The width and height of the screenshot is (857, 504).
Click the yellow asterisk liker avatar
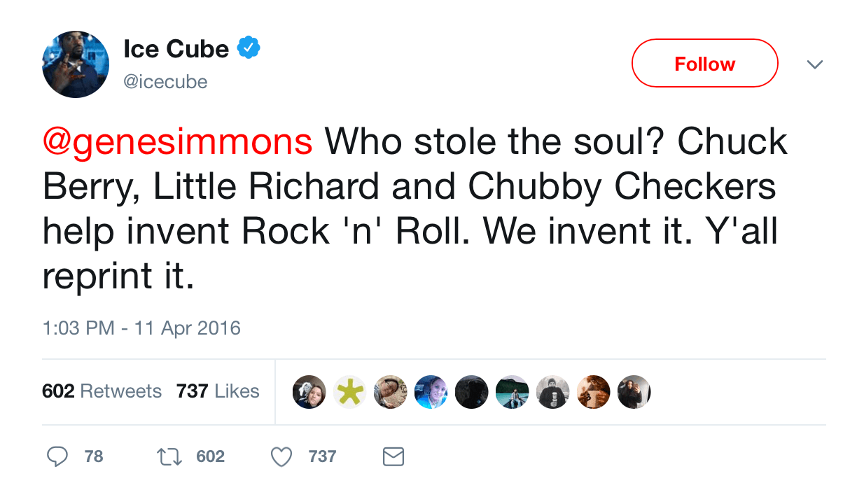click(x=349, y=392)
